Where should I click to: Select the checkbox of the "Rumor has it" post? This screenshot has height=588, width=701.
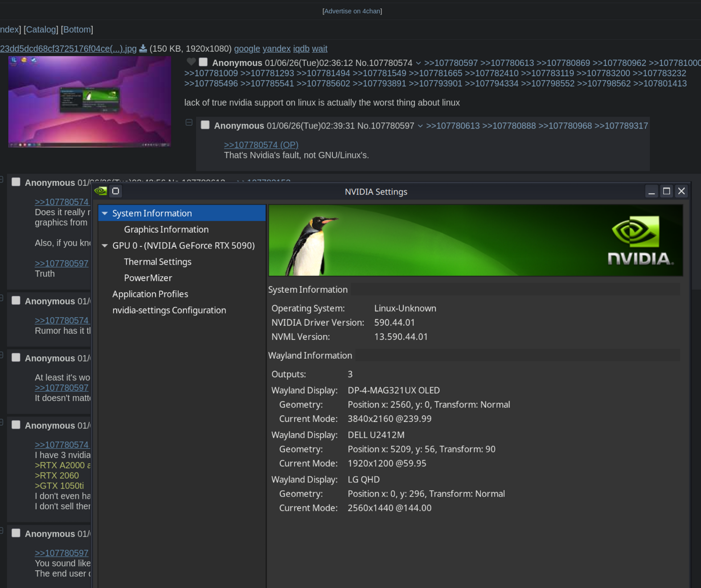pyautogui.click(x=16, y=300)
